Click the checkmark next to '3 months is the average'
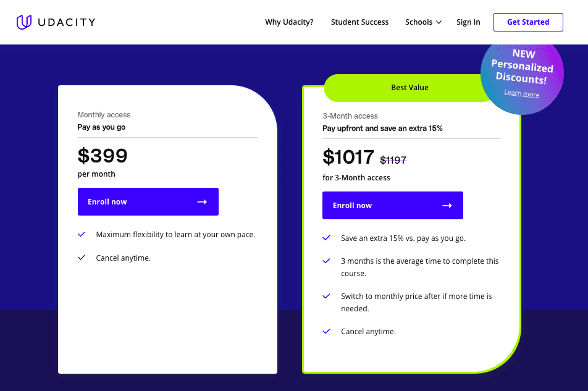 point(326,261)
